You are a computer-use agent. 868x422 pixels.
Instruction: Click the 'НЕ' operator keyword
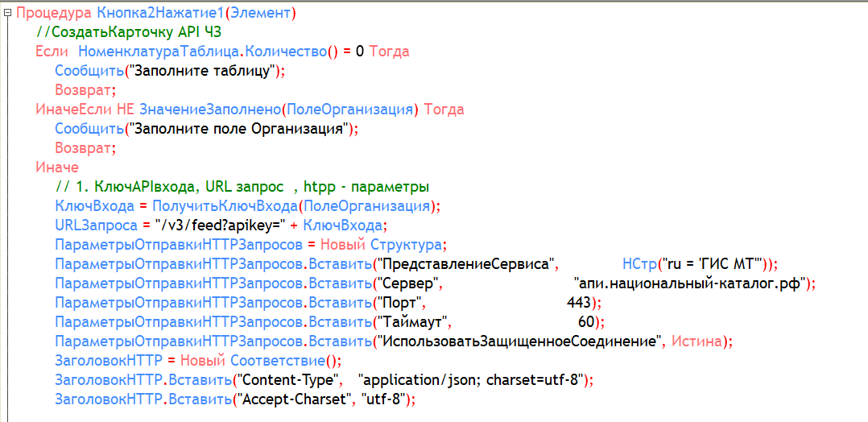126,110
